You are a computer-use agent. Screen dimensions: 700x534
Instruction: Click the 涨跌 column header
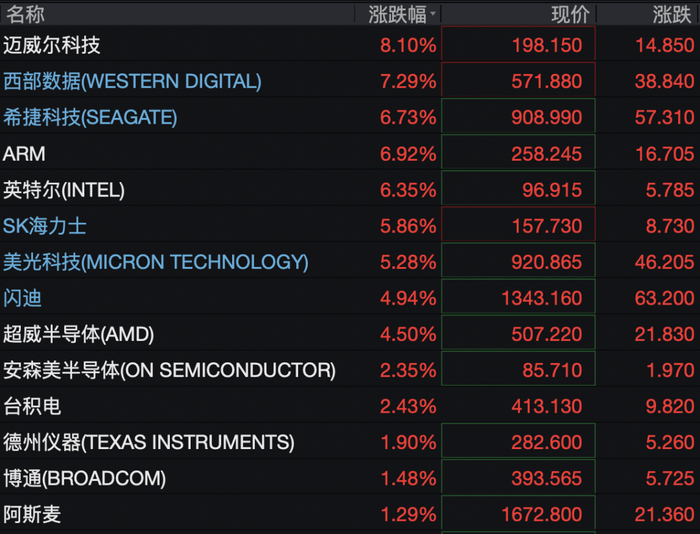pos(671,14)
